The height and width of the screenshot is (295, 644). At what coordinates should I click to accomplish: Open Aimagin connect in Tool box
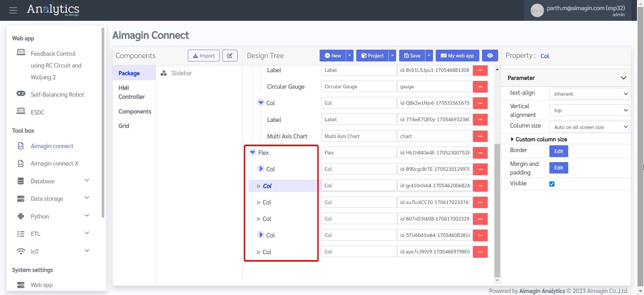click(x=52, y=146)
